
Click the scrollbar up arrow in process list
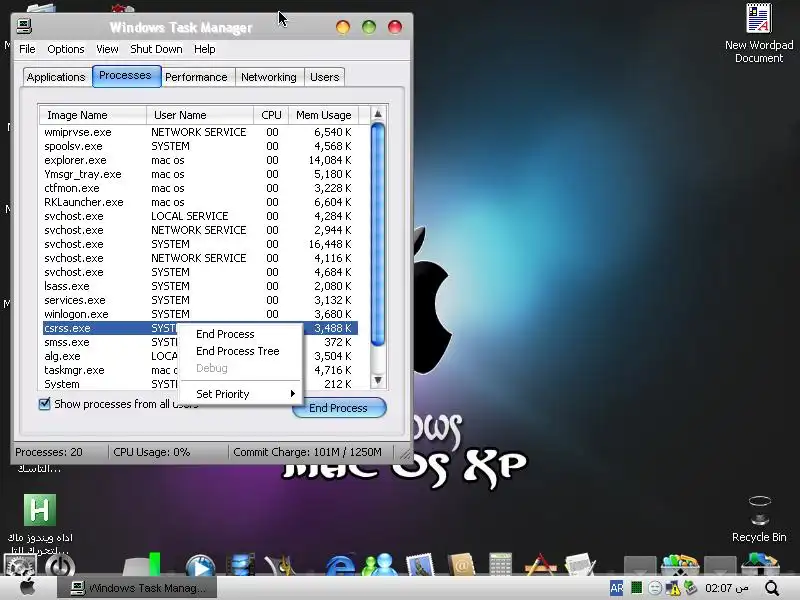pyautogui.click(x=378, y=114)
